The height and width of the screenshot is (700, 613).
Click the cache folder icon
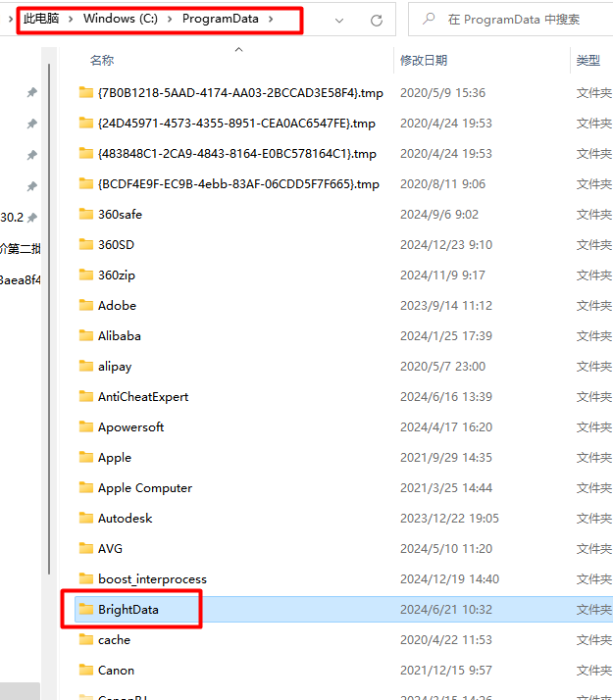pyautogui.click(x=86, y=639)
